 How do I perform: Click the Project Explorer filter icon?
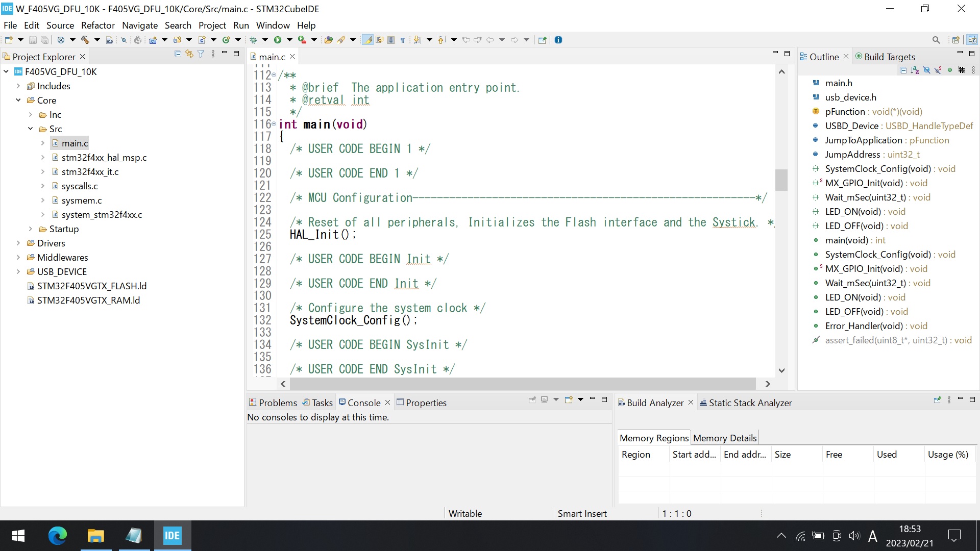coord(201,54)
